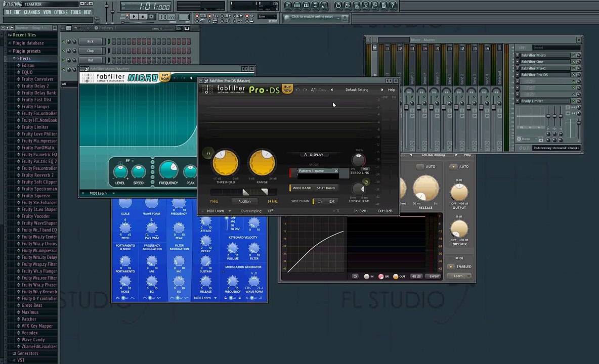Collapse the DISPLAY section in Pro-DS
The height and width of the screenshot is (364, 599).
tap(314, 155)
